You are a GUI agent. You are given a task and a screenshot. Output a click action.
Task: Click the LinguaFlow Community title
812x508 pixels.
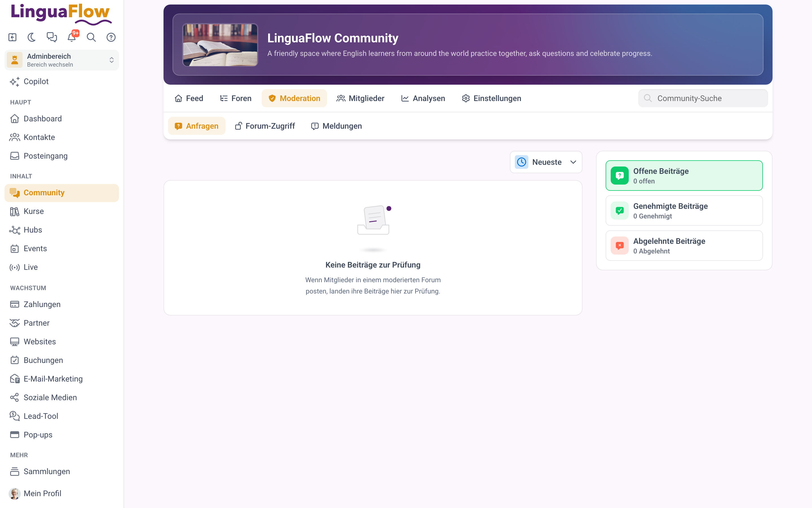[333, 38]
